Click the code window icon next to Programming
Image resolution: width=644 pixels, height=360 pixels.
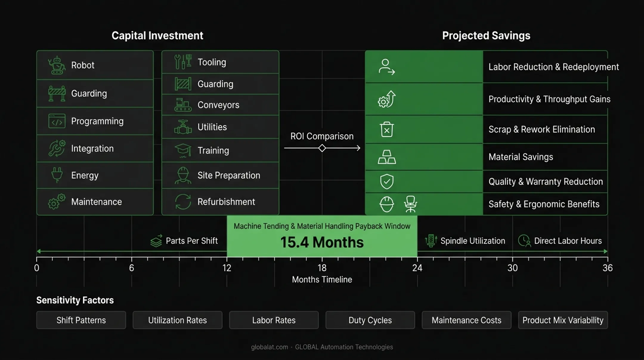coord(57,121)
